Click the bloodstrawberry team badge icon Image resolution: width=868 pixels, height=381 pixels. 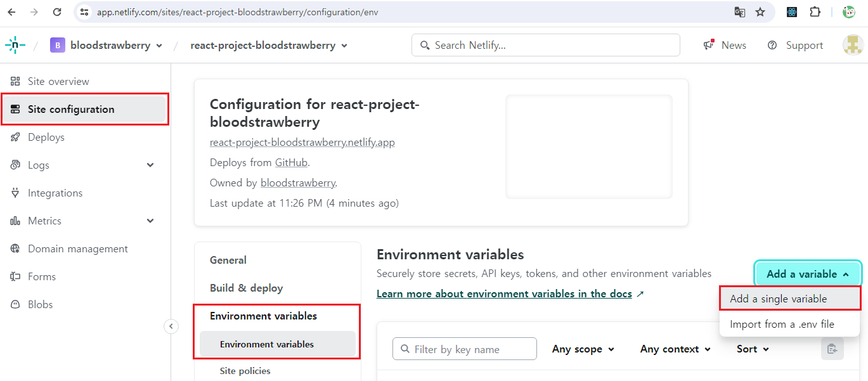[58, 45]
